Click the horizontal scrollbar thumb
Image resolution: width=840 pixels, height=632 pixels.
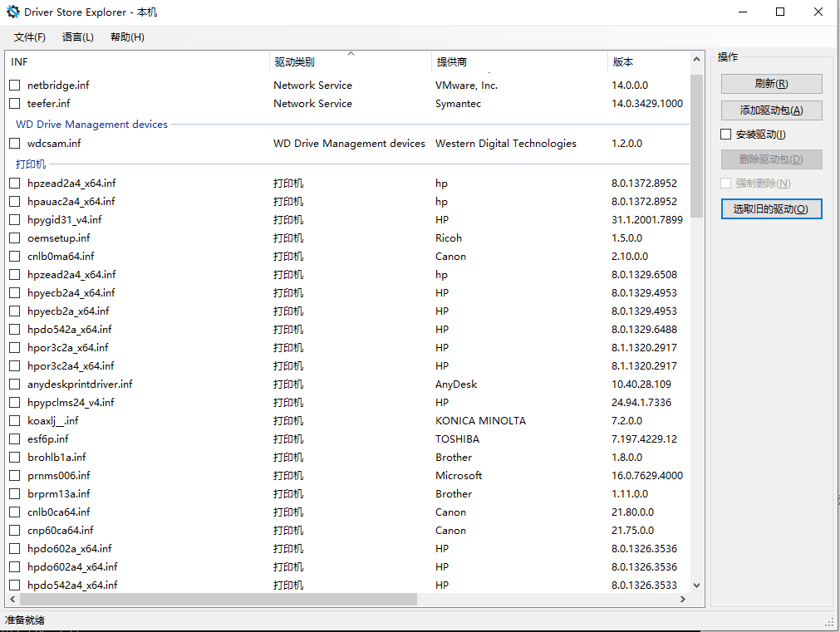pos(219,599)
